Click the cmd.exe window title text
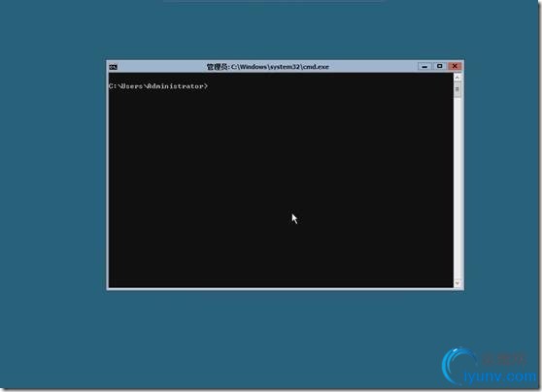The width and height of the screenshot is (542, 392). (x=268, y=67)
